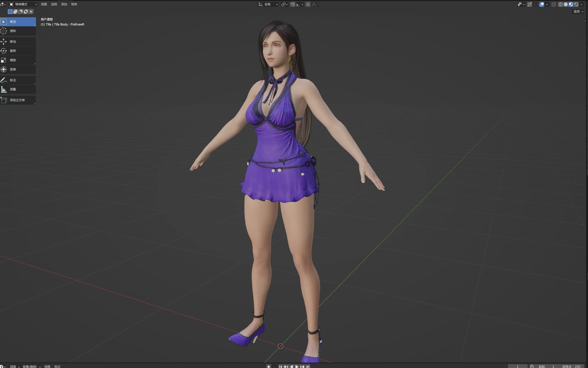
Task: Toggle viewport gizmos display
Action: [529, 4]
